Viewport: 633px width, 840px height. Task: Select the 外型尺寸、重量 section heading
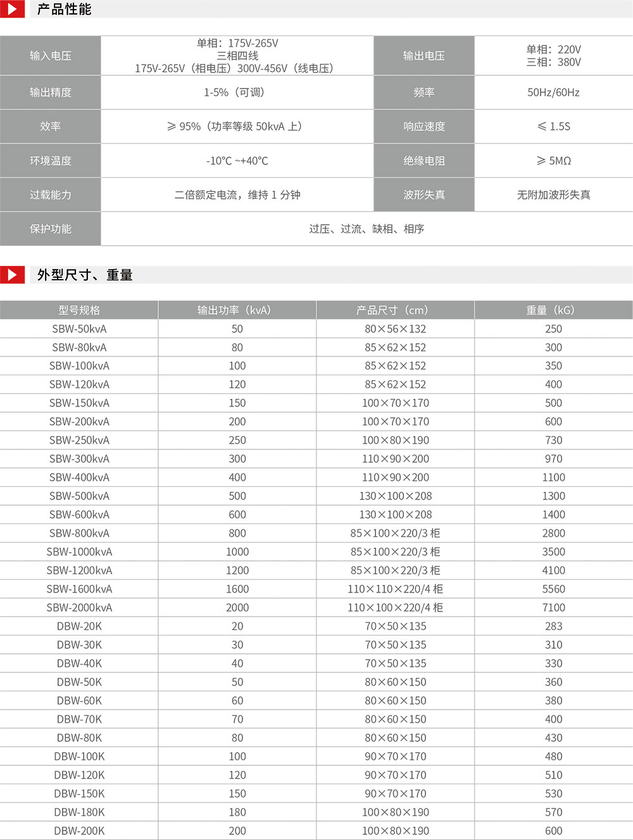(x=85, y=275)
